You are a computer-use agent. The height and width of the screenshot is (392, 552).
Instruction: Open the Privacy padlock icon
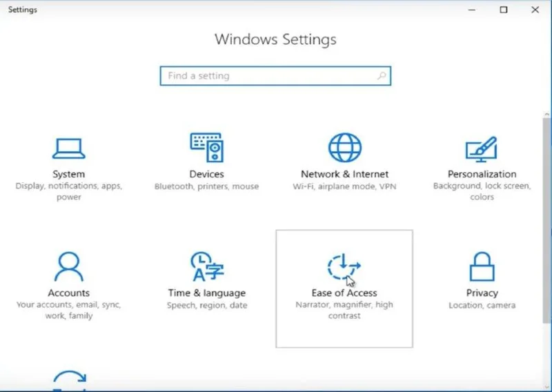pyautogui.click(x=482, y=266)
